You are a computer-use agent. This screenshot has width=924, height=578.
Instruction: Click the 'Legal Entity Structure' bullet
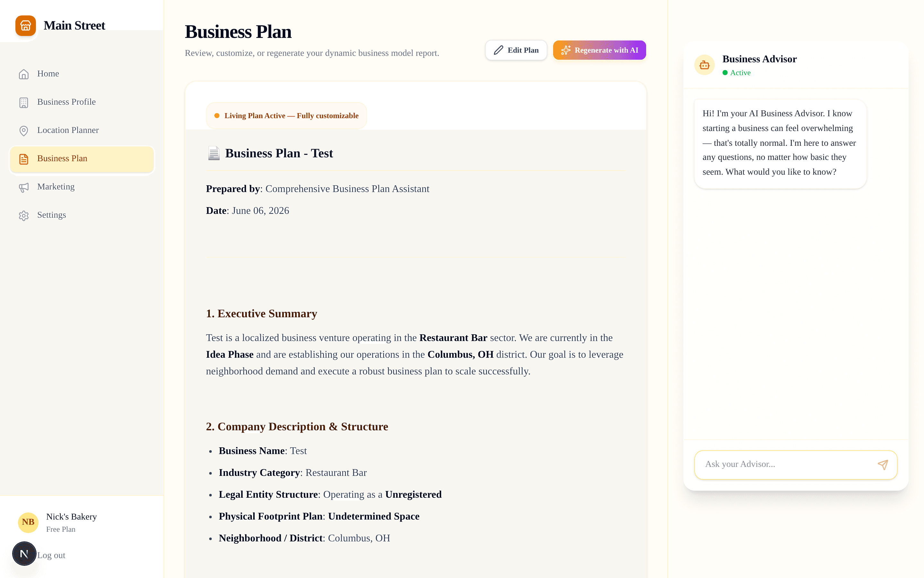pyautogui.click(x=330, y=495)
